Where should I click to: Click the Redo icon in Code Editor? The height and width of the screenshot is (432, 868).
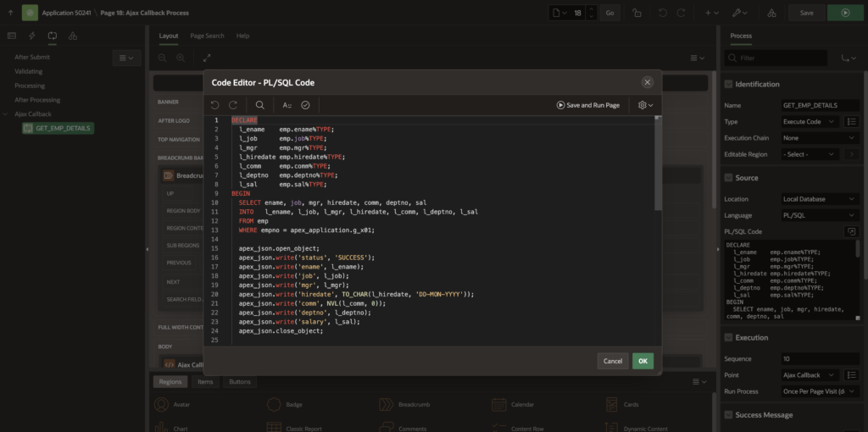pos(233,105)
